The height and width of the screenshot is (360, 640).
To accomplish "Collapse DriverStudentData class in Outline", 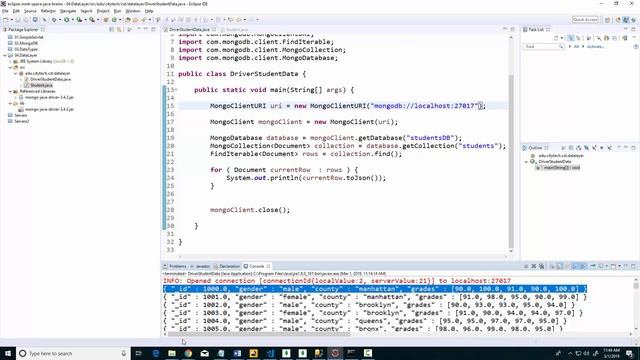I will pos(526,162).
